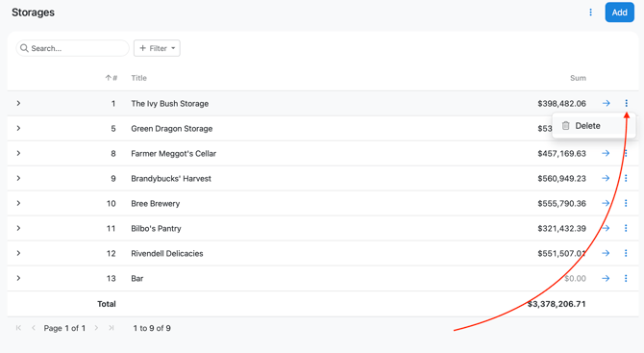Click the sum $321,432.39
Screen dimensions: 644x353
[561, 229]
